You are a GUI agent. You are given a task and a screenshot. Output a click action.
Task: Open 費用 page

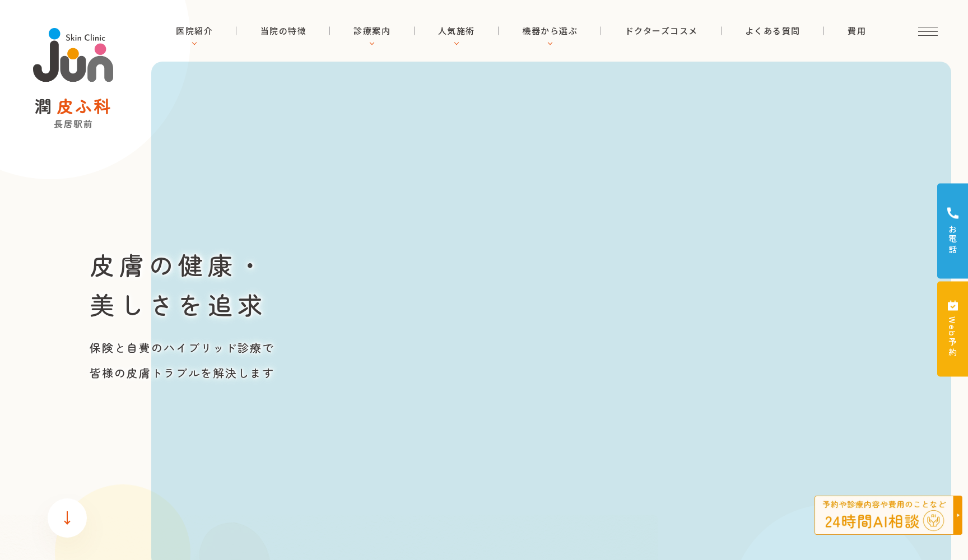857,31
